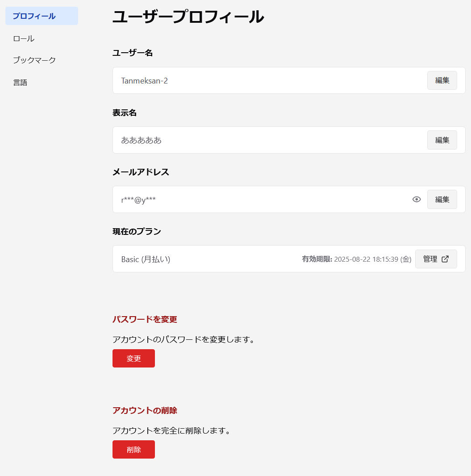Open the 言語 language settings
471x476 pixels.
coord(21,82)
